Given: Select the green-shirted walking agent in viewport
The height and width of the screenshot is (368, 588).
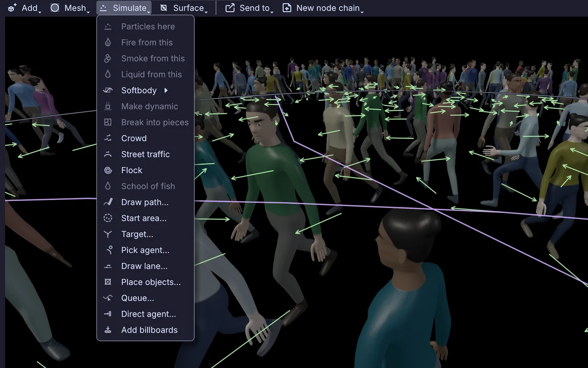Looking at the screenshot, I should coord(276,184).
